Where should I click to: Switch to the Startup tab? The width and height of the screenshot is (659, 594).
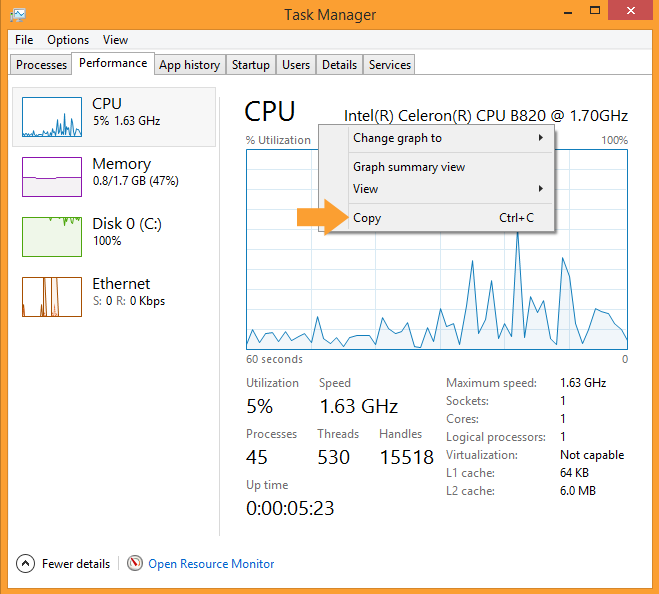[251, 65]
